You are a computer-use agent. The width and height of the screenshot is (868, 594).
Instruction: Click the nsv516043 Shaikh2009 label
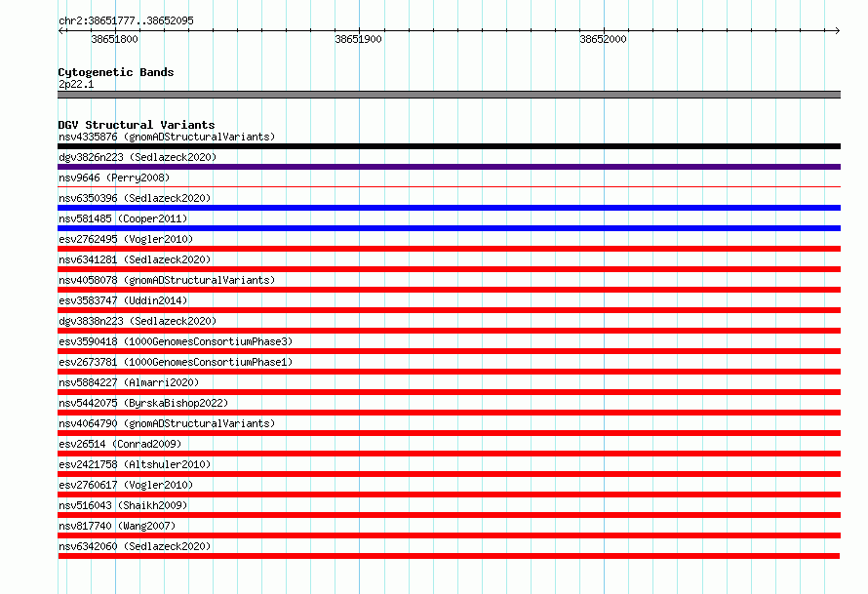coord(123,505)
